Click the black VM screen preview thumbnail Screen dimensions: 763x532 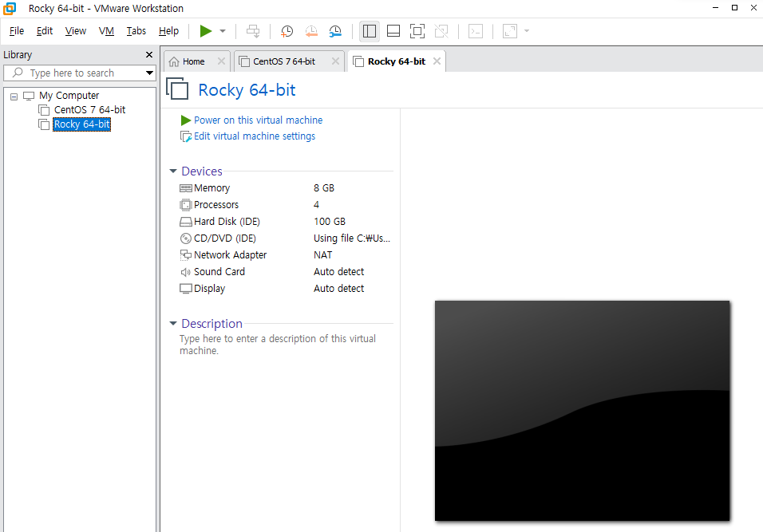click(582, 411)
